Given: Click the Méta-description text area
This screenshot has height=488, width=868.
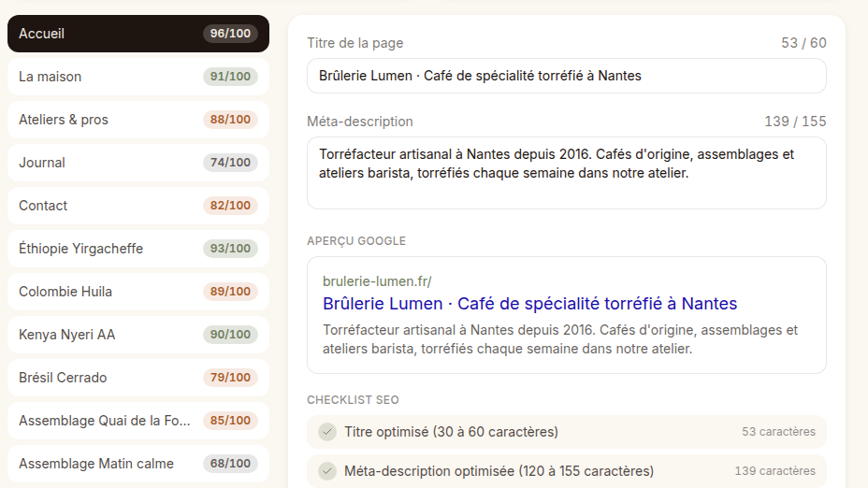Looking at the screenshot, I should point(566,173).
